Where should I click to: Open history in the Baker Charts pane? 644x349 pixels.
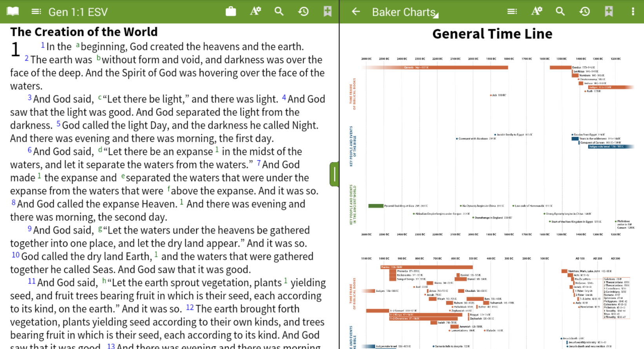(584, 11)
